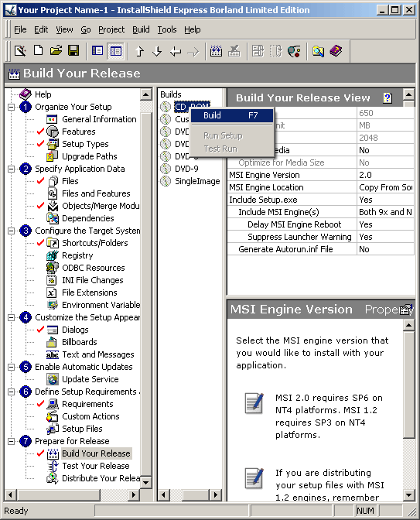
Task: Create a new project with blank page icon
Action: (39, 51)
